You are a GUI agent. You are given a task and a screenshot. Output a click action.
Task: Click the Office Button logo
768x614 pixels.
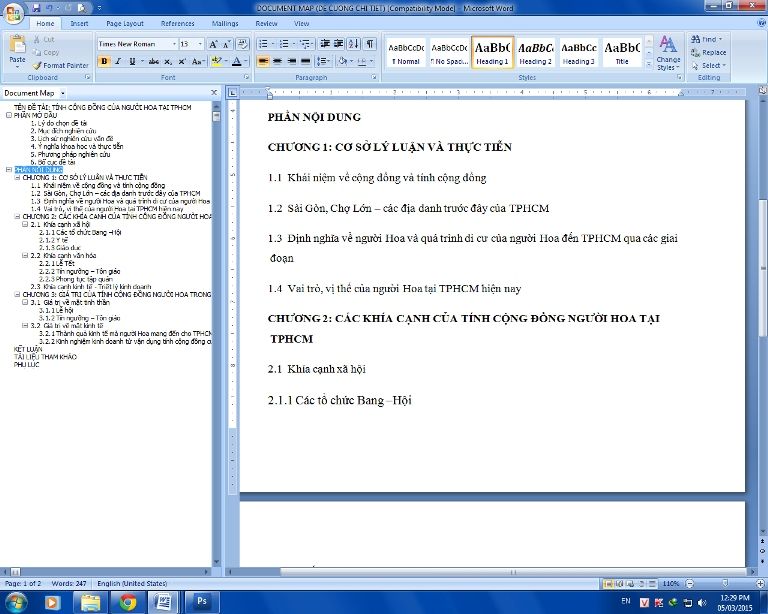(13, 11)
